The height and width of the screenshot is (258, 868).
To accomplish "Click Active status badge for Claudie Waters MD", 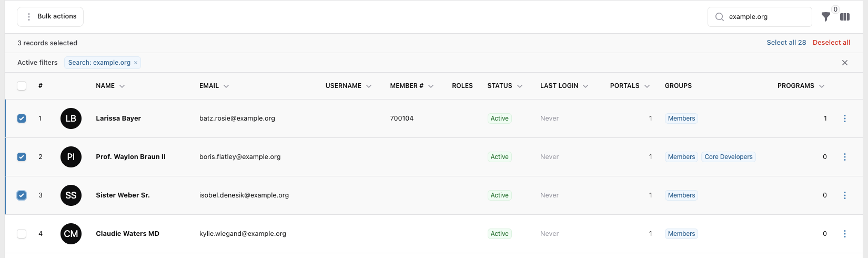I will click(x=500, y=234).
